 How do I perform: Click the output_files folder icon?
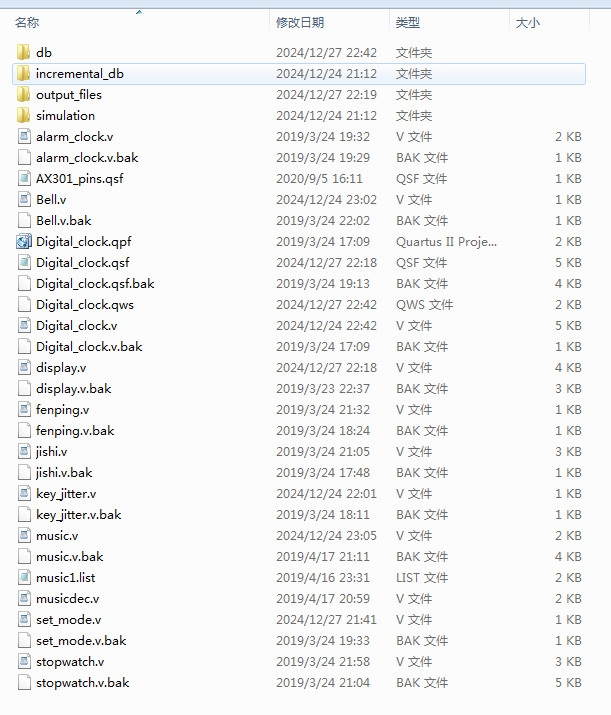[x=24, y=94]
